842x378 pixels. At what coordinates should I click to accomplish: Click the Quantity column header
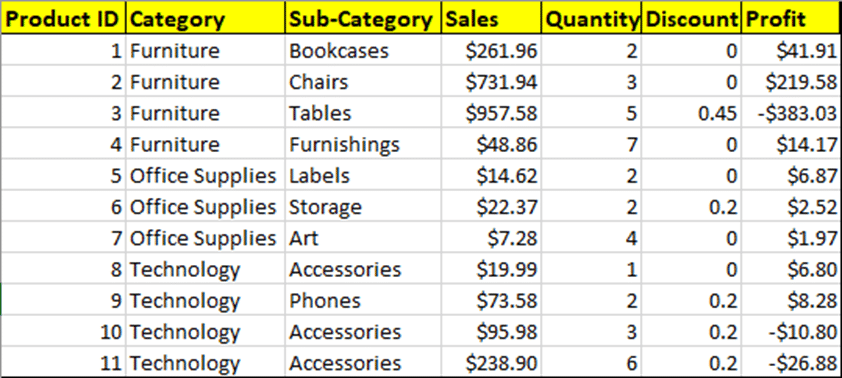(591, 19)
